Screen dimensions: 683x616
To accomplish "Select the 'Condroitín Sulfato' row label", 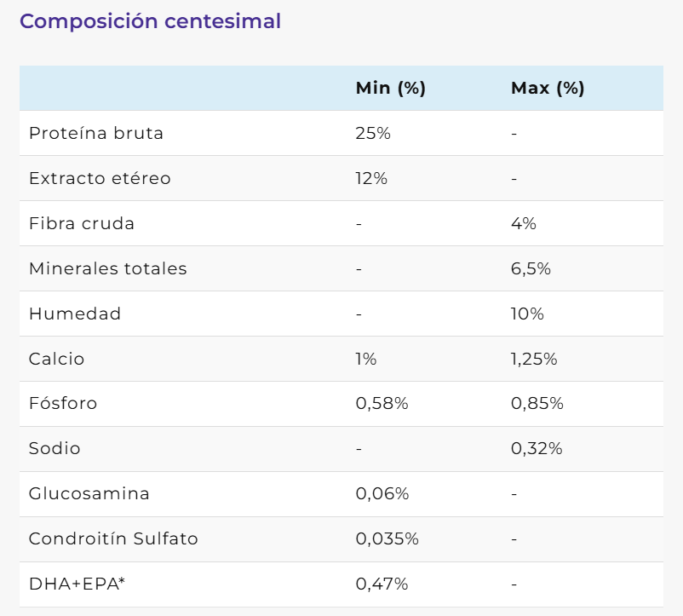I will click(113, 539).
